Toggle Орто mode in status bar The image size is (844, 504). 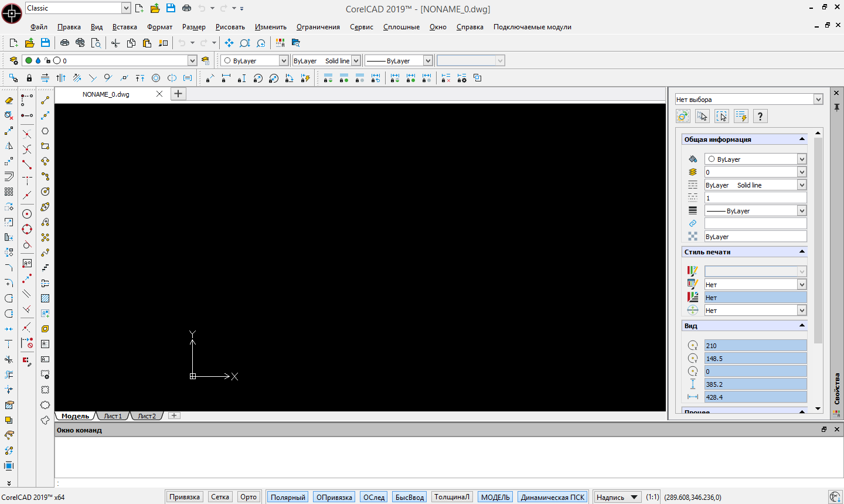(x=249, y=497)
